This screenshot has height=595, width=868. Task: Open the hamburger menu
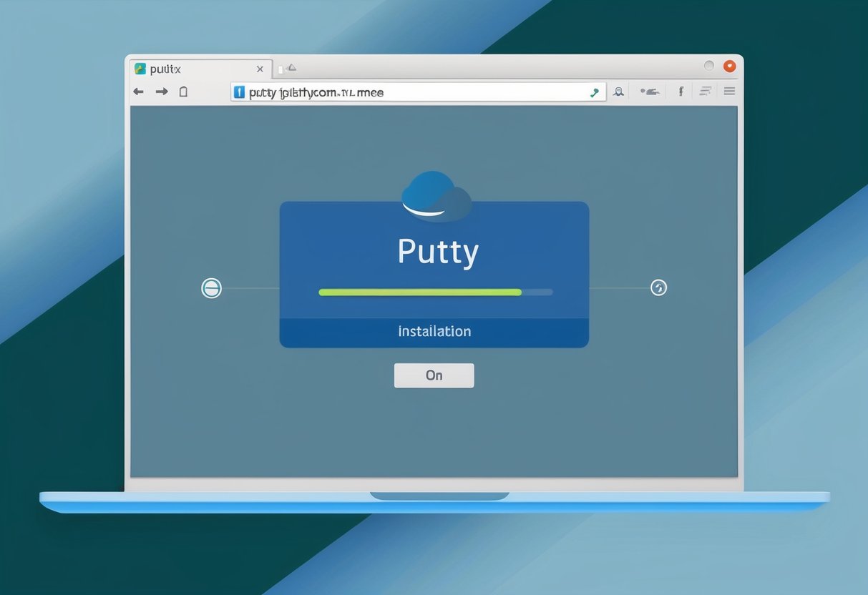tap(729, 92)
